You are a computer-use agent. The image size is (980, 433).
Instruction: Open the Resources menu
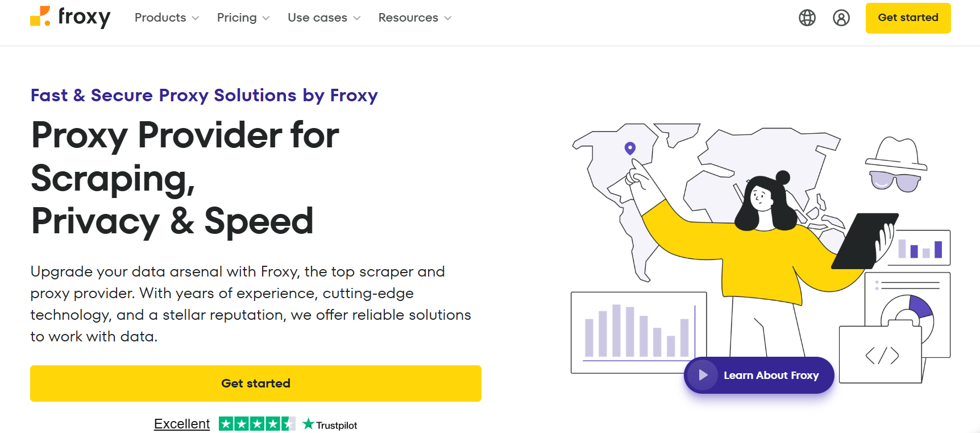(x=415, y=18)
